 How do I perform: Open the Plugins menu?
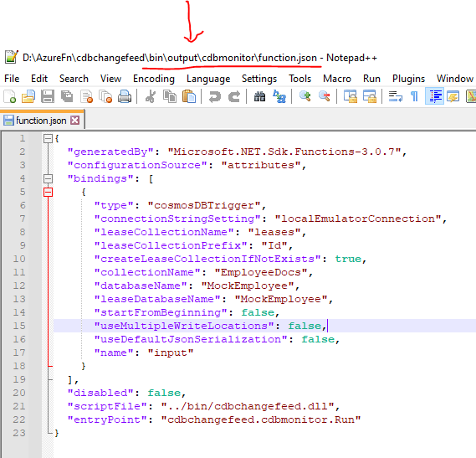coord(408,79)
